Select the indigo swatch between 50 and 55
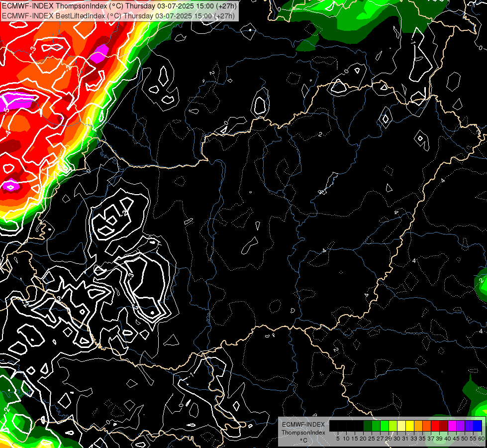Viewport: 487px width, 448px height. point(469,426)
